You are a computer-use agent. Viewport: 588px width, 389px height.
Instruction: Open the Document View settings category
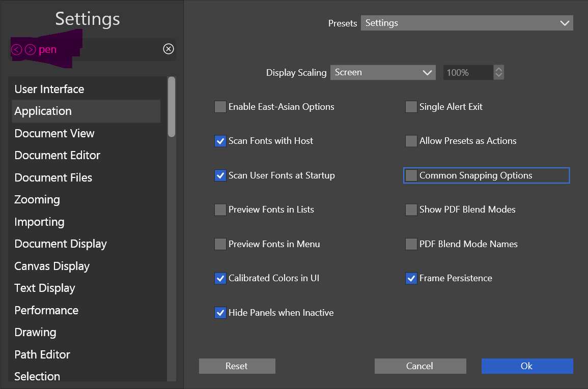(x=54, y=133)
